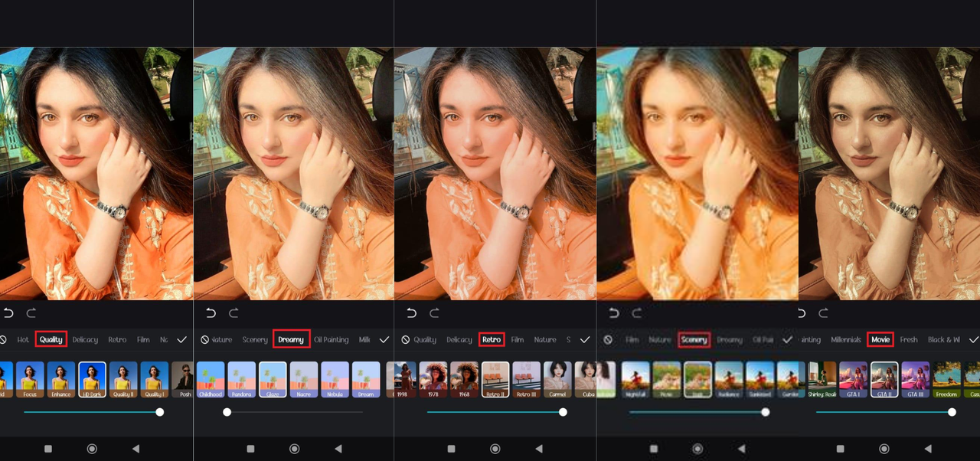Apply the Pandora filter

242,380
